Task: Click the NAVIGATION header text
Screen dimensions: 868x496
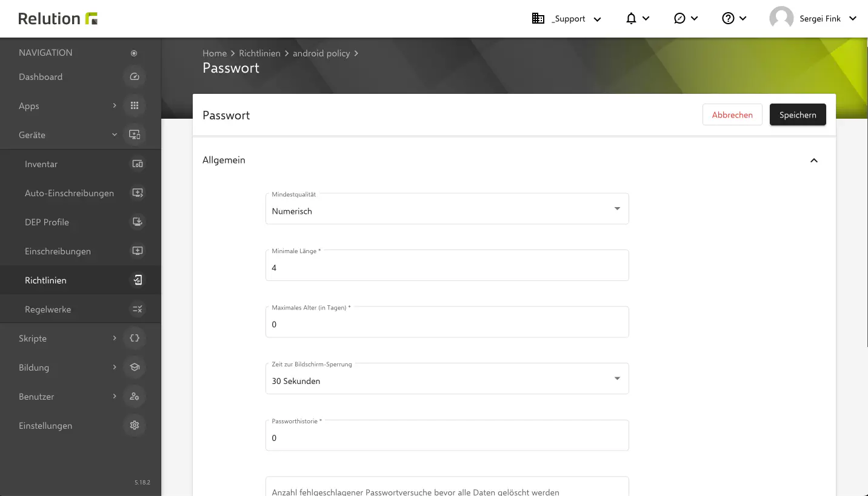Action: click(45, 53)
